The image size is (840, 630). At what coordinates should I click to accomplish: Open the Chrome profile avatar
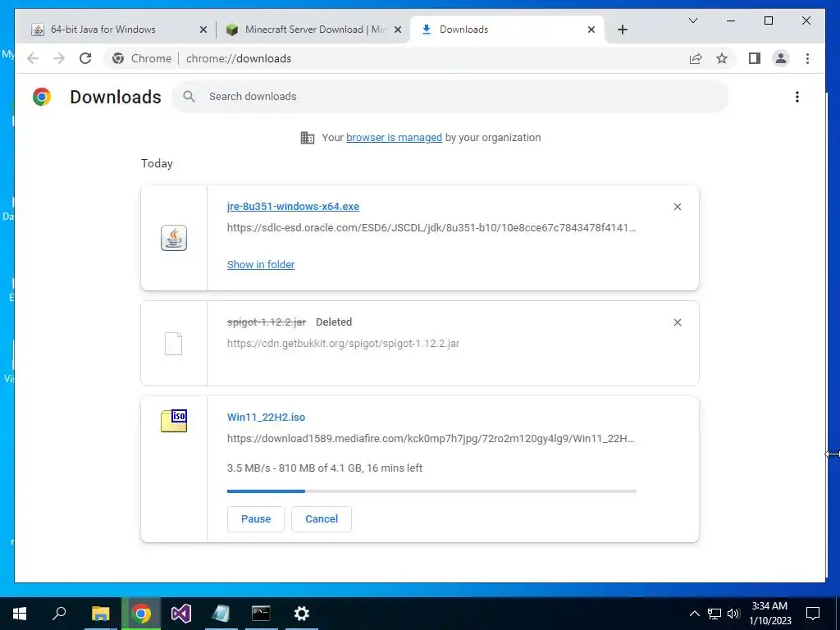click(781, 58)
